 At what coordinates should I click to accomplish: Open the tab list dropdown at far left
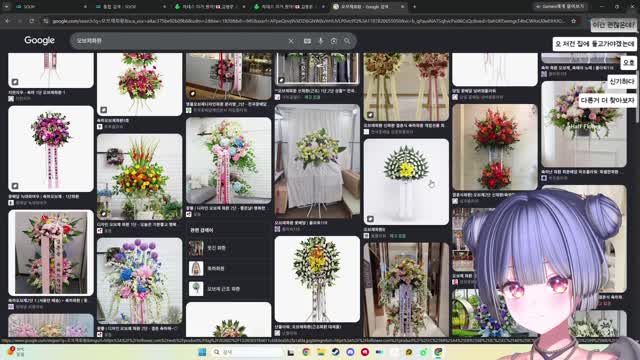[x=6, y=7]
